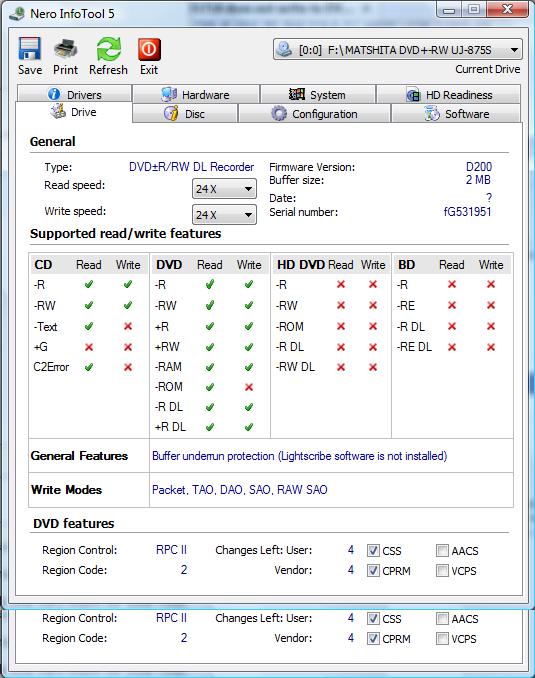Click red X for HD DVD -ROM Read
Screen dimensions: 535x678
(x=341, y=326)
